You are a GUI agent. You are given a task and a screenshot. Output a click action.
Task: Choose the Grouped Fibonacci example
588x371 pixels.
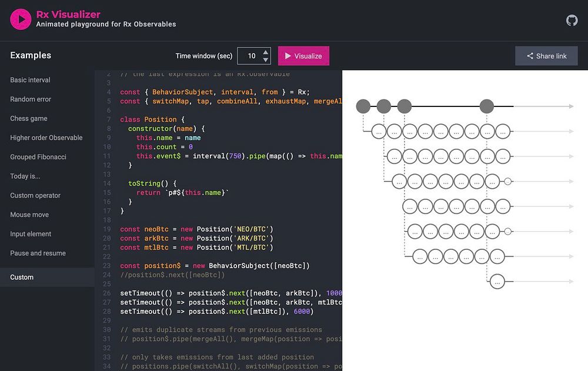point(38,157)
